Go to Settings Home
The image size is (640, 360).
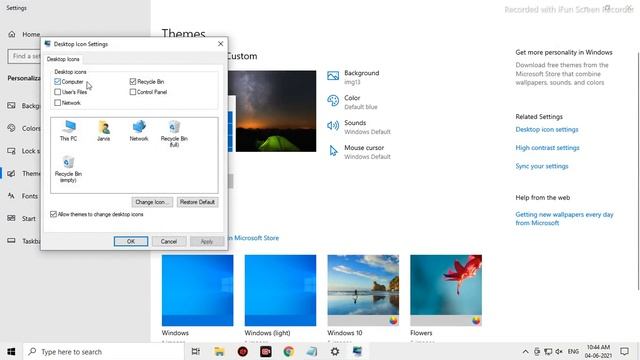[x=24, y=34]
